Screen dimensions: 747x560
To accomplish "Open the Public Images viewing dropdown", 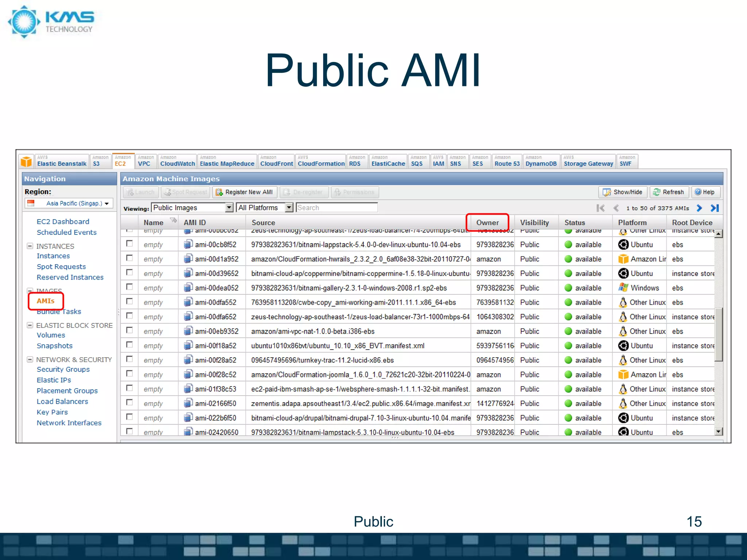I will (192, 207).
